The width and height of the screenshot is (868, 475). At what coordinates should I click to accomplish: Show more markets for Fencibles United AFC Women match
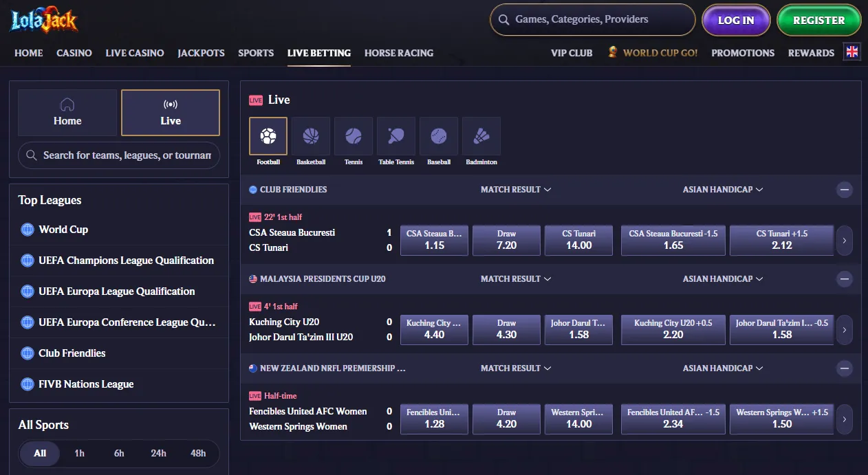click(844, 419)
